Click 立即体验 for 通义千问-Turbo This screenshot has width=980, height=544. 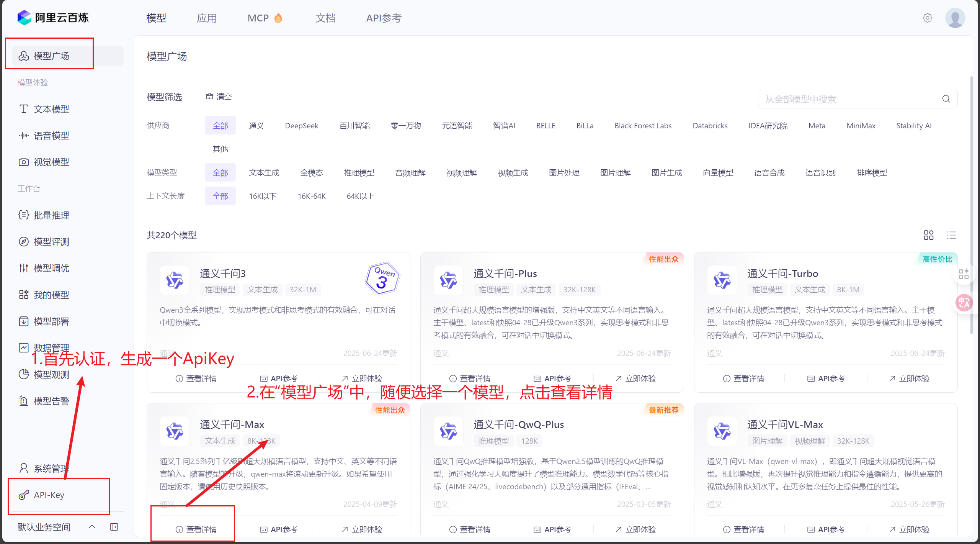(909, 379)
